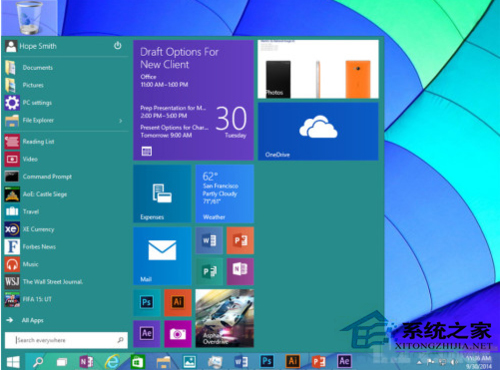500x370 pixels.
Task: Launch Word from small tile
Action: pos(209,240)
